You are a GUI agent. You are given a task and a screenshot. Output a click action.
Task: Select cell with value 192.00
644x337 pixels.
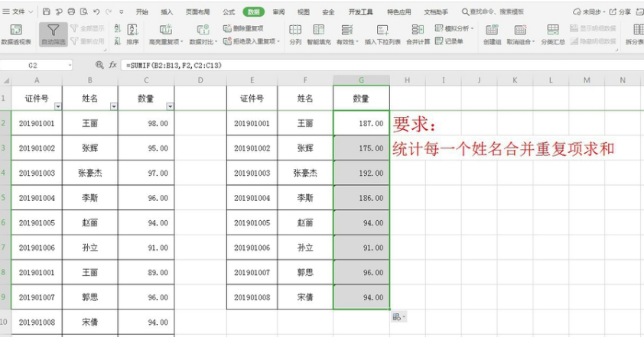362,173
